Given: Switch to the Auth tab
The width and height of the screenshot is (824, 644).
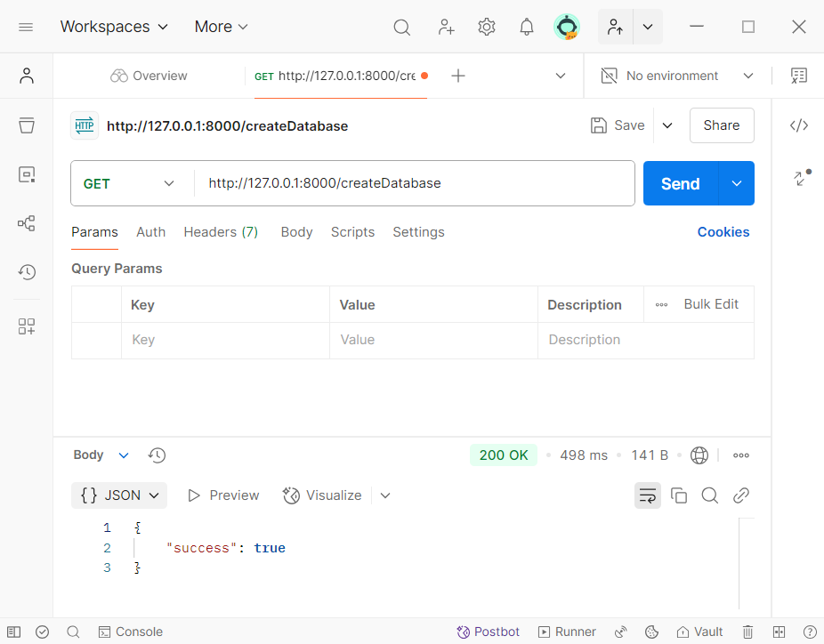Looking at the screenshot, I should [x=150, y=232].
